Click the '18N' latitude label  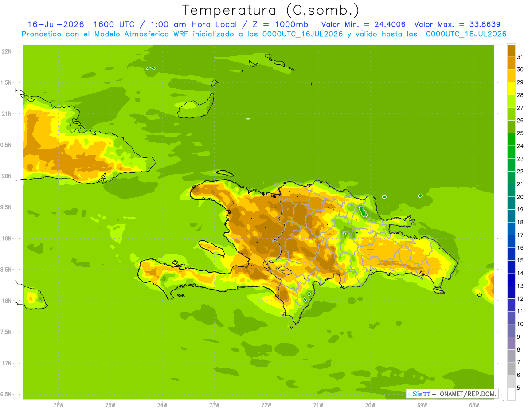pos(7,301)
